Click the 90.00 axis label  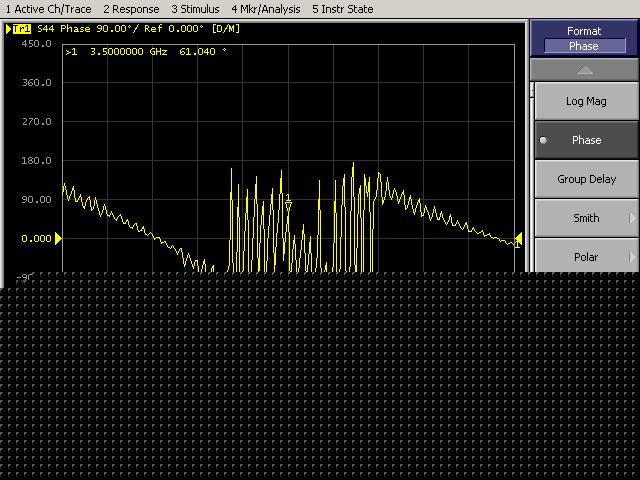click(36, 200)
